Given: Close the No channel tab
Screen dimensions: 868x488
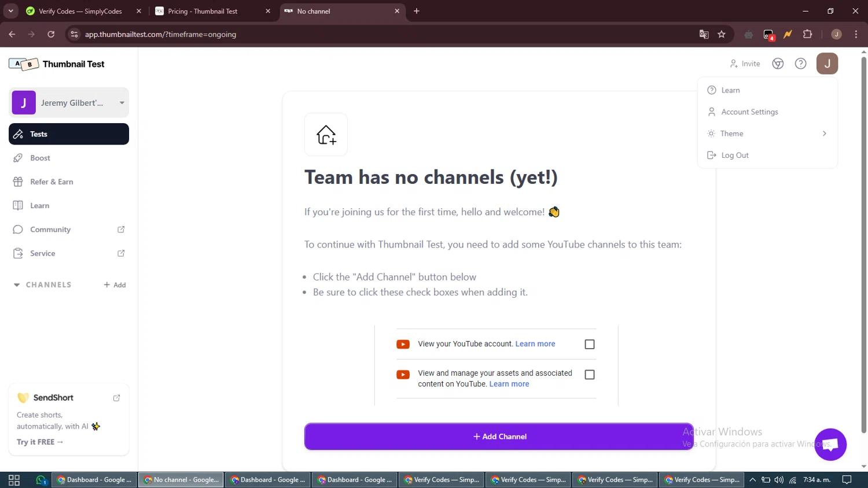Looking at the screenshot, I should coord(397,11).
